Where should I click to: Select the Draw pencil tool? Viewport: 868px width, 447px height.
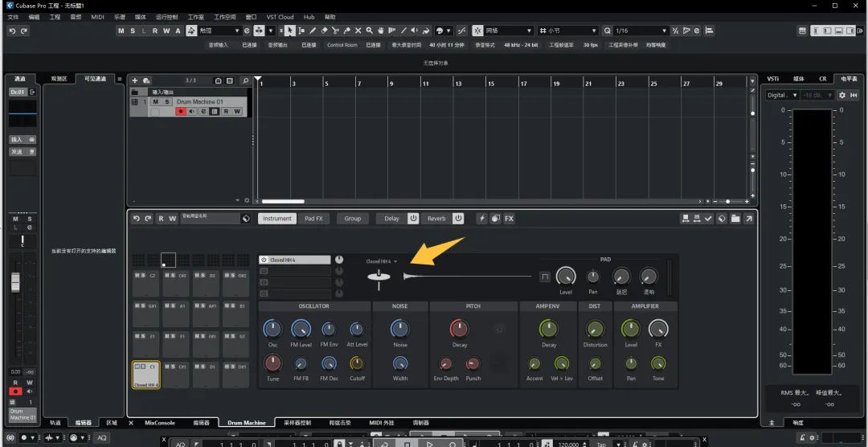(x=313, y=31)
